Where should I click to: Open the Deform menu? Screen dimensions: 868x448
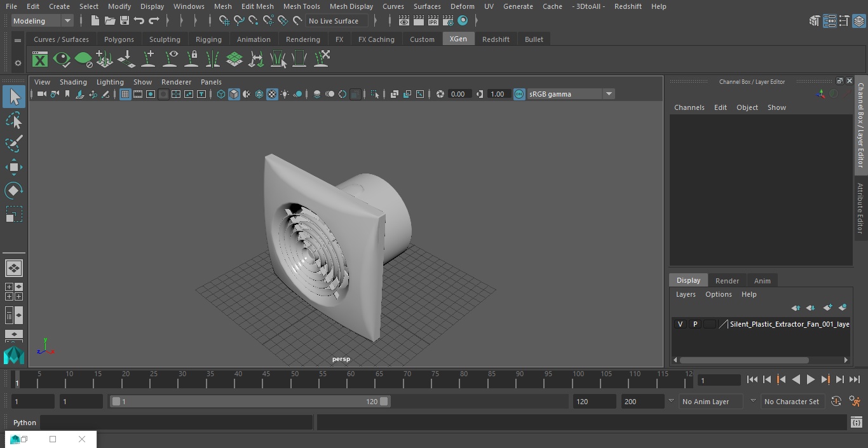[462, 6]
